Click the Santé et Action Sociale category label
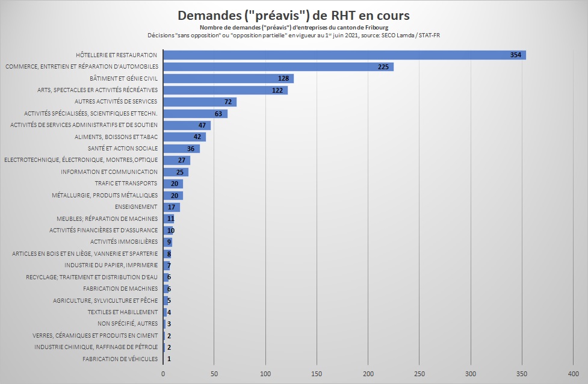 (x=122, y=149)
